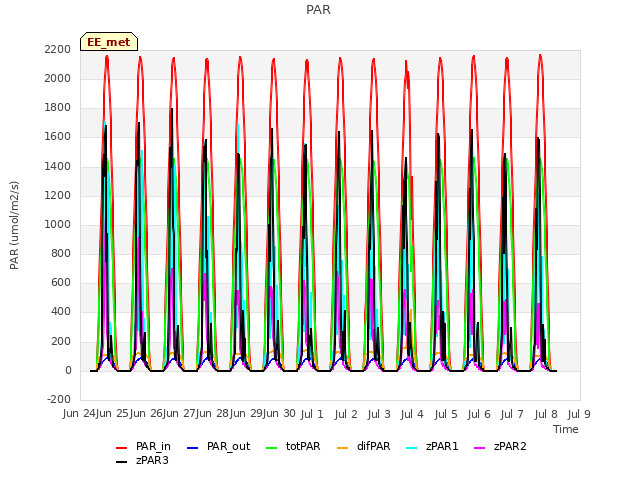Click the orange difPAR legend swatch

pyautogui.click(x=342, y=448)
